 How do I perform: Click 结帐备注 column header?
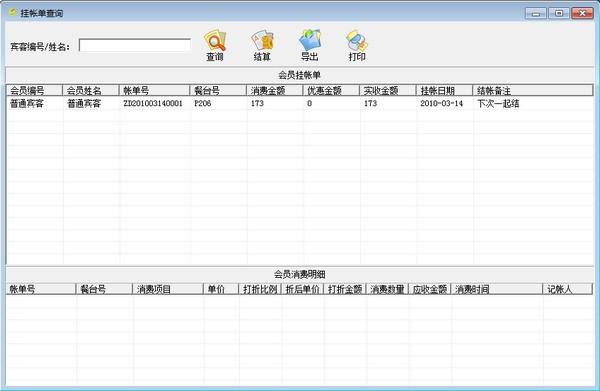[533, 91]
